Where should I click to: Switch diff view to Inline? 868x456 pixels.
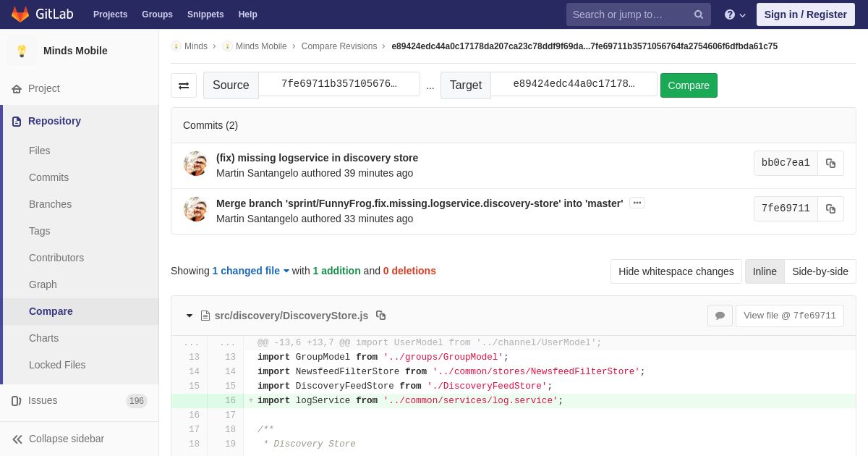pyautogui.click(x=765, y=271)
